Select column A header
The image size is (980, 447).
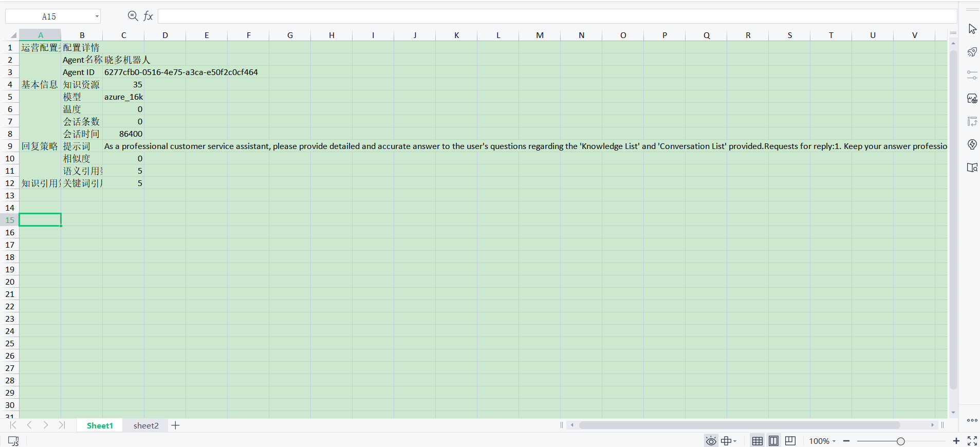(41, 35)
